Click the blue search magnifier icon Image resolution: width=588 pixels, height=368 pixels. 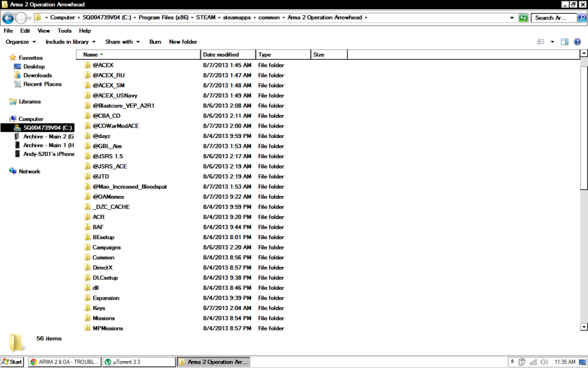coord(581,18)
